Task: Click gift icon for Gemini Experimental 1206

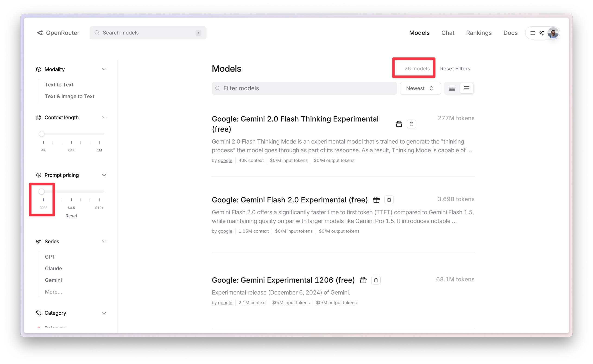Action: click(363, 280)
